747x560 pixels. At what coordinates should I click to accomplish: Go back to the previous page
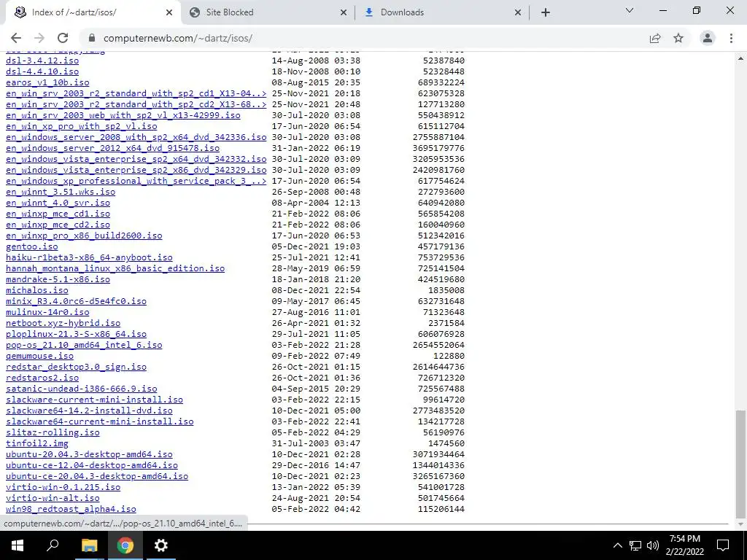coord(16,38)
